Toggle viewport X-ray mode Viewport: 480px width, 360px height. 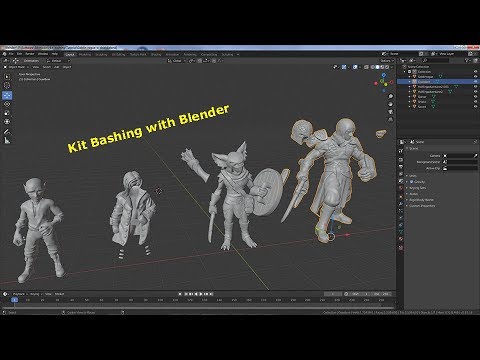pyautogui.click(x=366, y=67)
